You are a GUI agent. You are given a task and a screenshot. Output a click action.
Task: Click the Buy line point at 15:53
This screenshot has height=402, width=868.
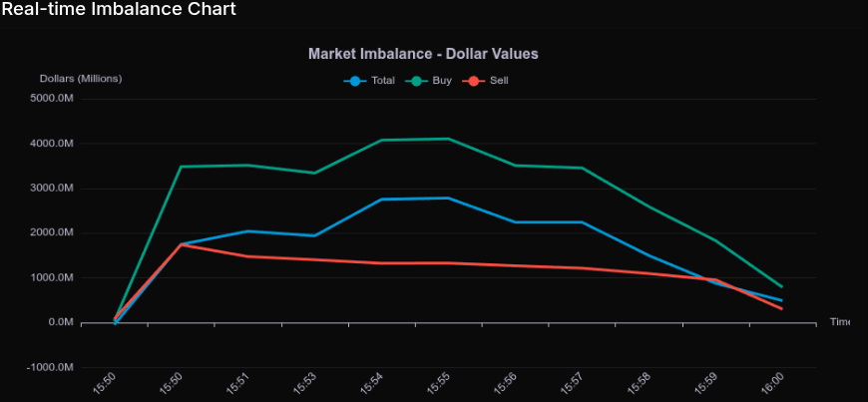(x=314, y=173)
